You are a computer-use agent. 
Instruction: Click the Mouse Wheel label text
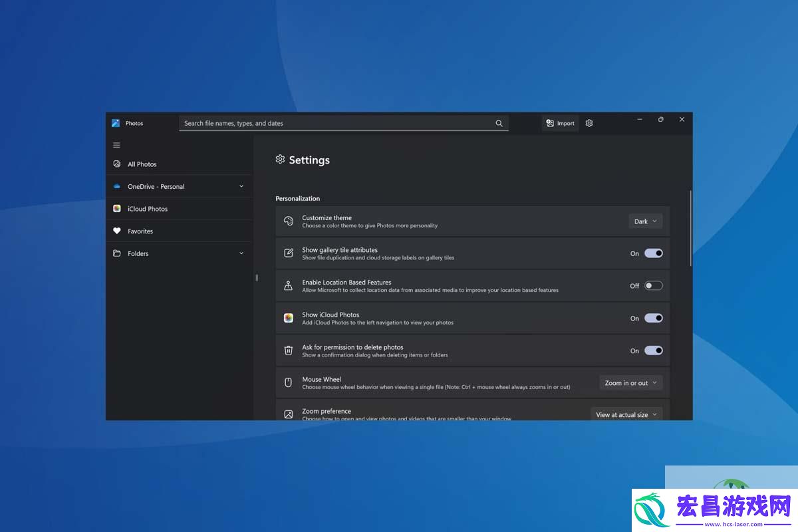[x=321, y=379]
